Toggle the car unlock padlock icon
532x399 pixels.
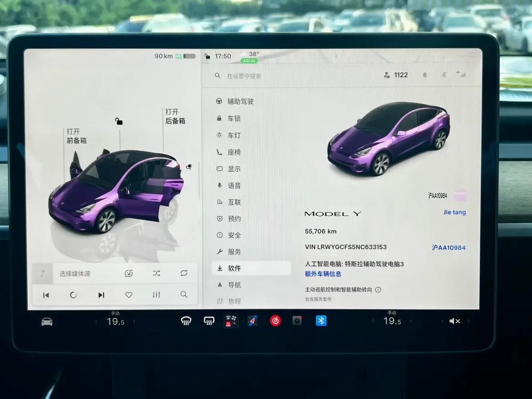119,121
